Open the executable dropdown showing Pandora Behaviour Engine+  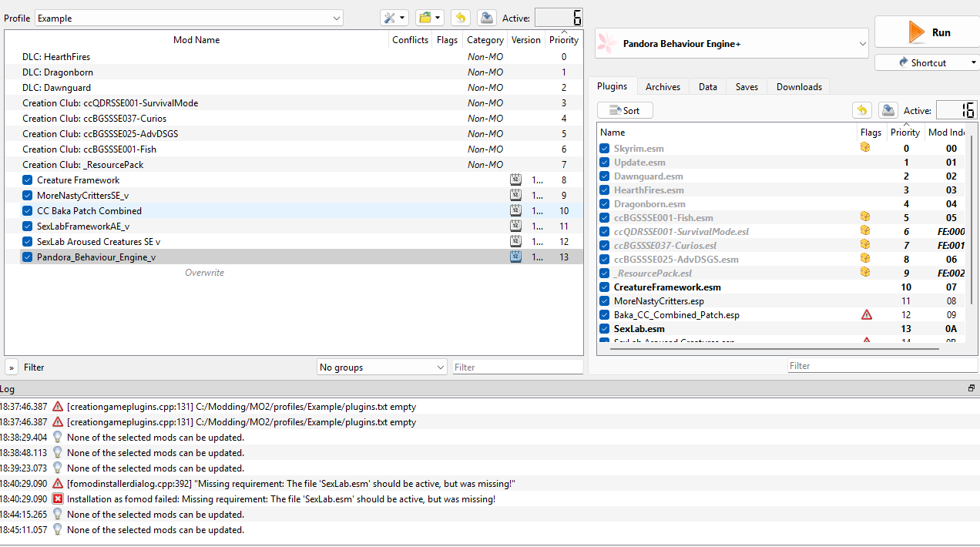pos(732,44)
